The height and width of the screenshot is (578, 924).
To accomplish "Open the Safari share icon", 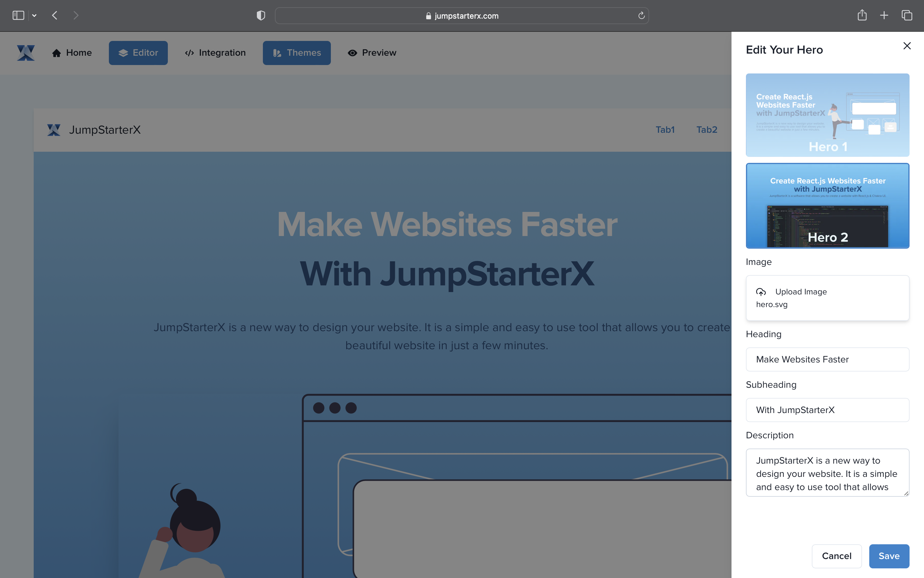I will (862, 15).
